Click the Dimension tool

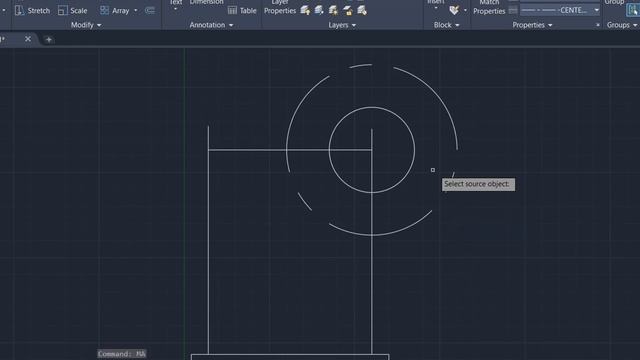[207, 2]
